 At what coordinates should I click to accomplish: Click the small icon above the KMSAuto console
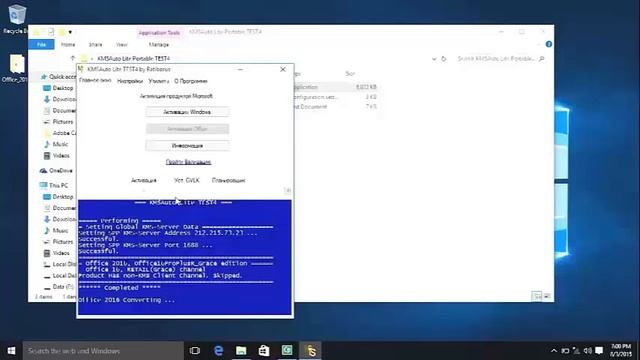point(287,191)
